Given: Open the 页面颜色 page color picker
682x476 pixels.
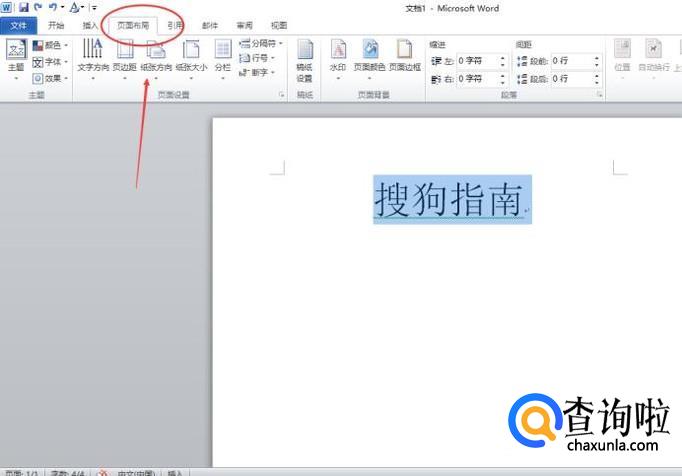Looking at the screenshot, I should click(369, 60).
